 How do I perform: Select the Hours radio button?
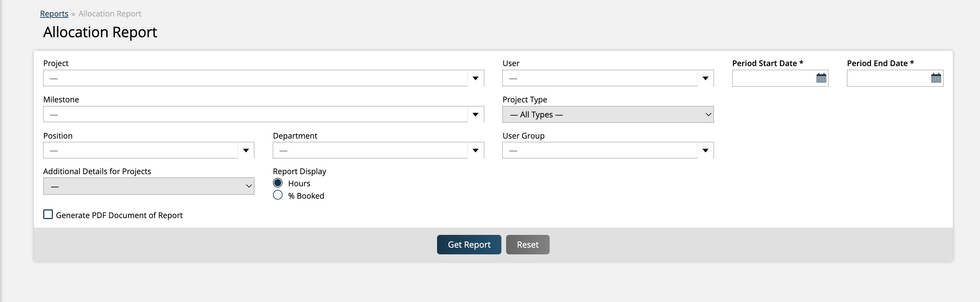[x=278, y=183]
